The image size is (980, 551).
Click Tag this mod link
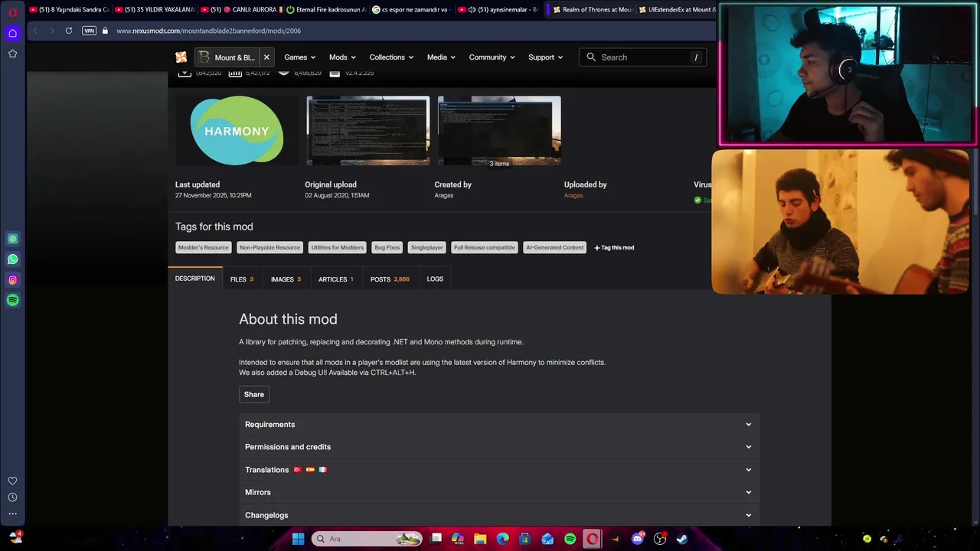point(614,247)
